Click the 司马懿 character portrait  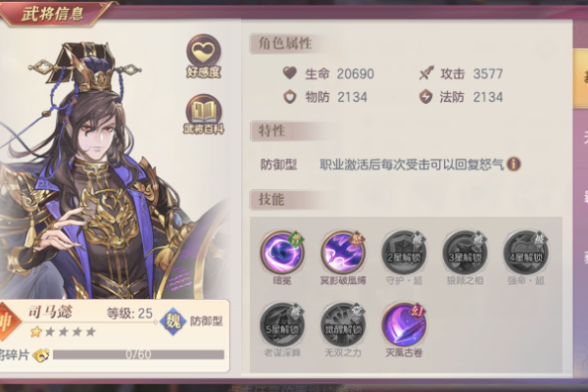click(113, 169)
